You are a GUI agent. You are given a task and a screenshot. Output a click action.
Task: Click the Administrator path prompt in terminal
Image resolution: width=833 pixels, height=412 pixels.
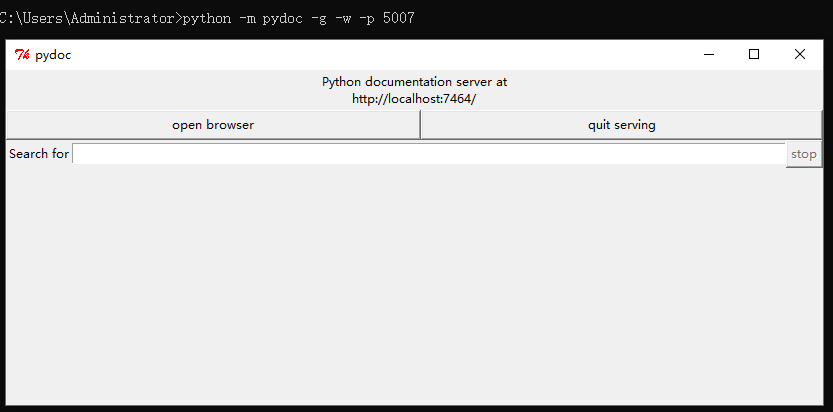coord(90,19)
